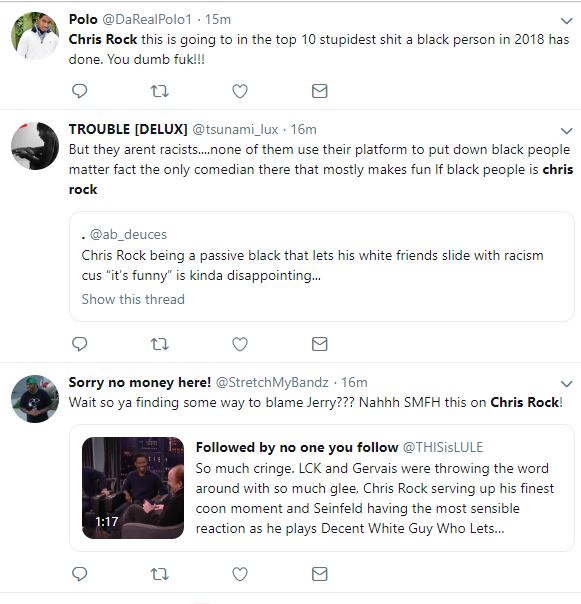581x604 pixels.
Task: Reply to Polo's Chris Rock tweet
Action: [x=80, y=91]
